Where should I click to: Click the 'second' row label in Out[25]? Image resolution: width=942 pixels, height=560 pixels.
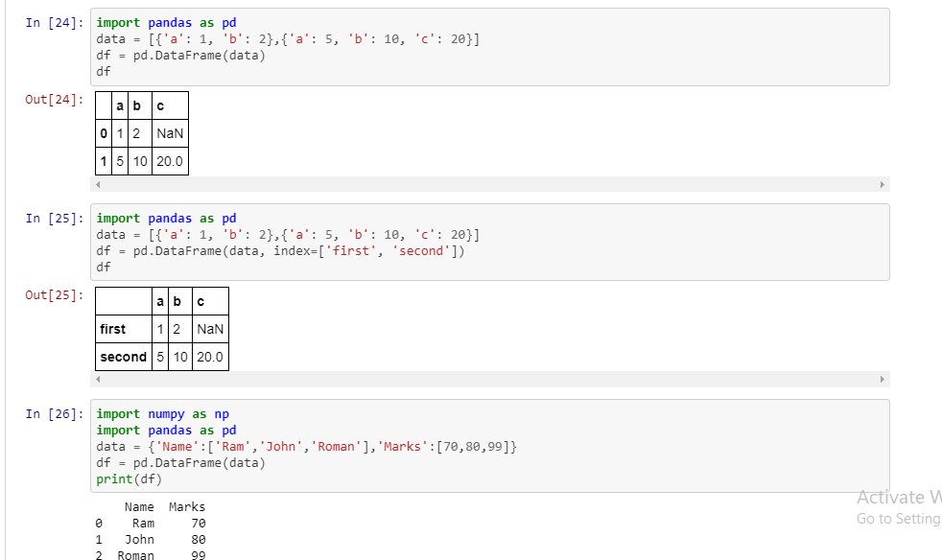coord(123,356)
